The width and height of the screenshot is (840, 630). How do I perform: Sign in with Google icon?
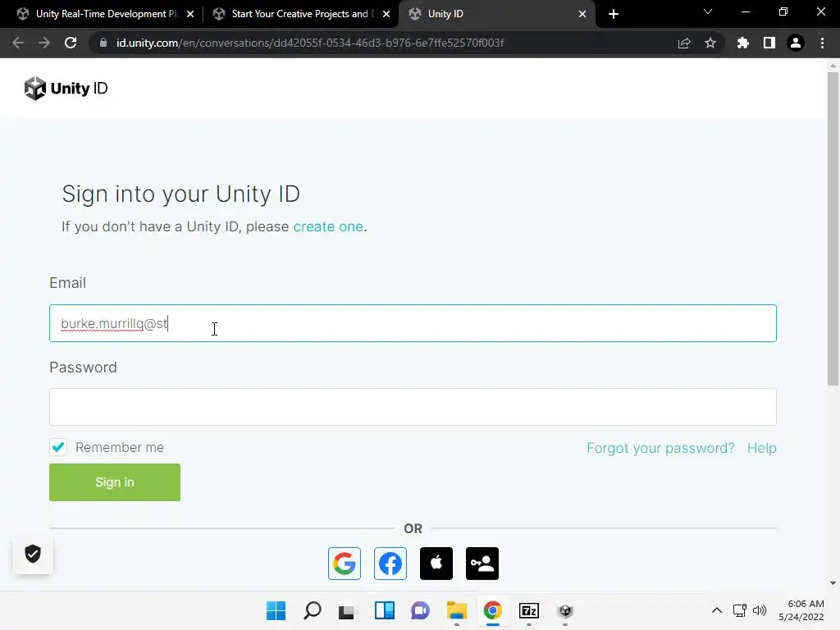(x=344, y=563)
